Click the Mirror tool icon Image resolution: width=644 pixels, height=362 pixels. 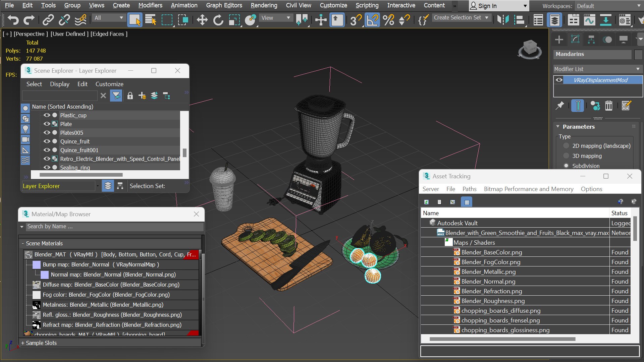503,20
